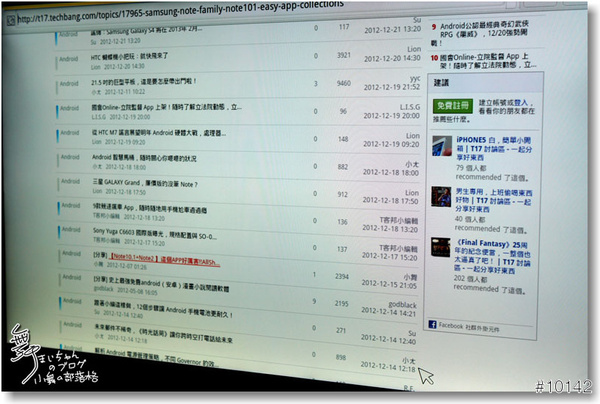This screenshot has height=404, width=600.
Task: Open the 男生專用 上班偷喝東西 link
Action: pos(493,200)
